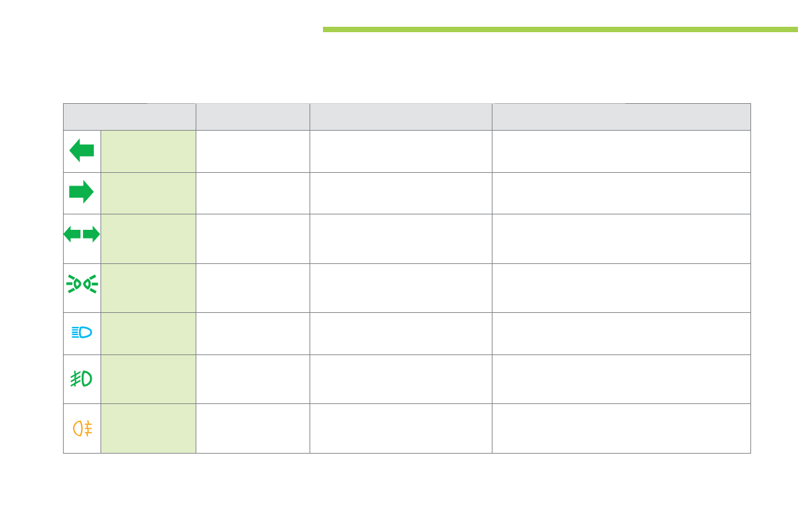Viewport: 798px width, 532px height.
Task: Select the hazard double-arrow warning icon
Action: tap(82, 235)
